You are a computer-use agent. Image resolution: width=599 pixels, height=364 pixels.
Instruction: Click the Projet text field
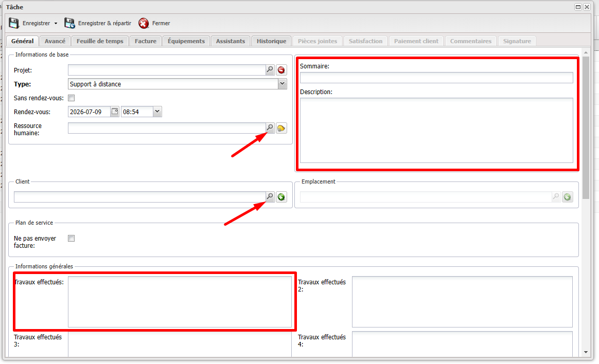(167, 70)
